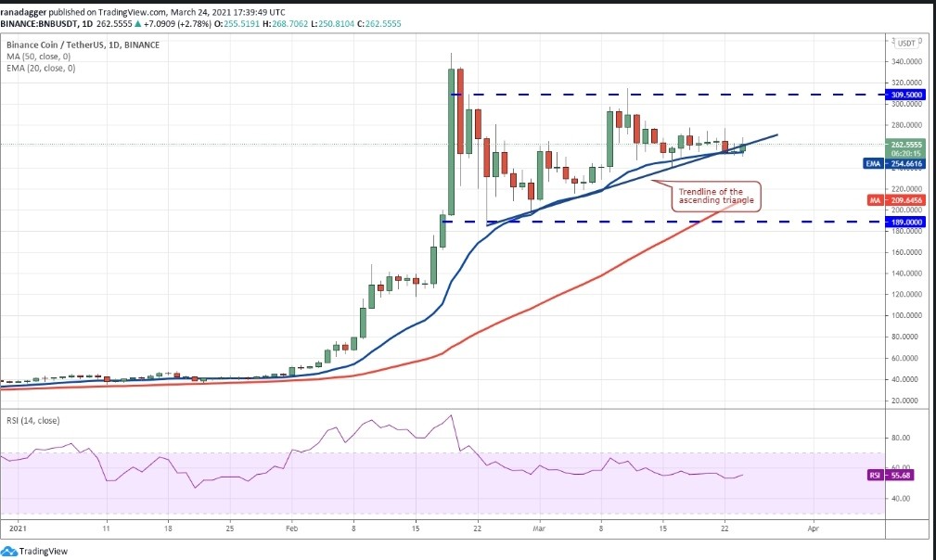Click the 160.0000 price axis label

tap(906, 252)
